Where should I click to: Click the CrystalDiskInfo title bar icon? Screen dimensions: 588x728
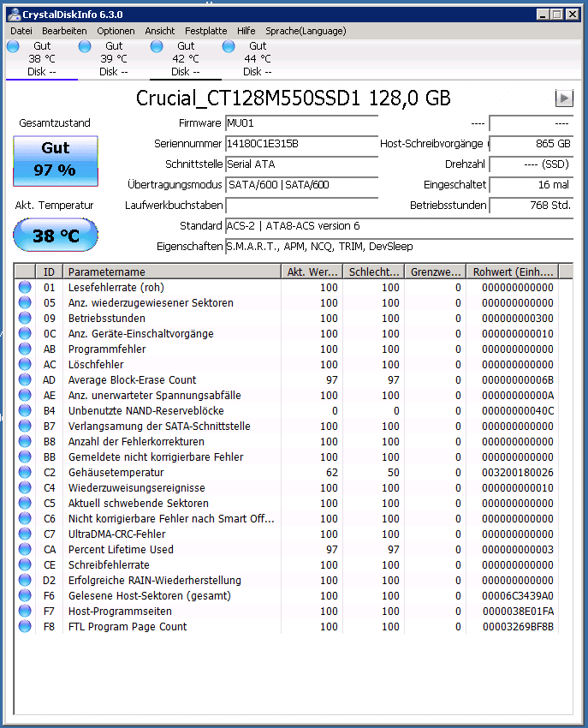(15, 15)
